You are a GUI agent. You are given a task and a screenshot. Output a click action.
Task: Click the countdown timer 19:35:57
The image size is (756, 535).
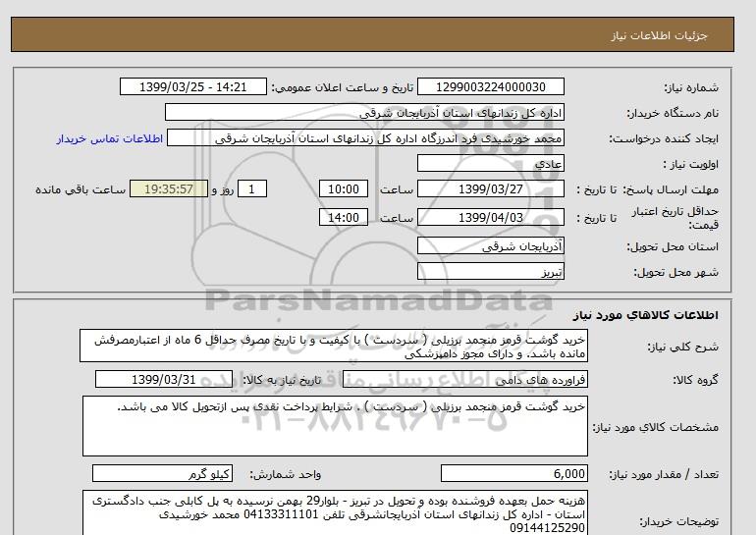[169, 188]
